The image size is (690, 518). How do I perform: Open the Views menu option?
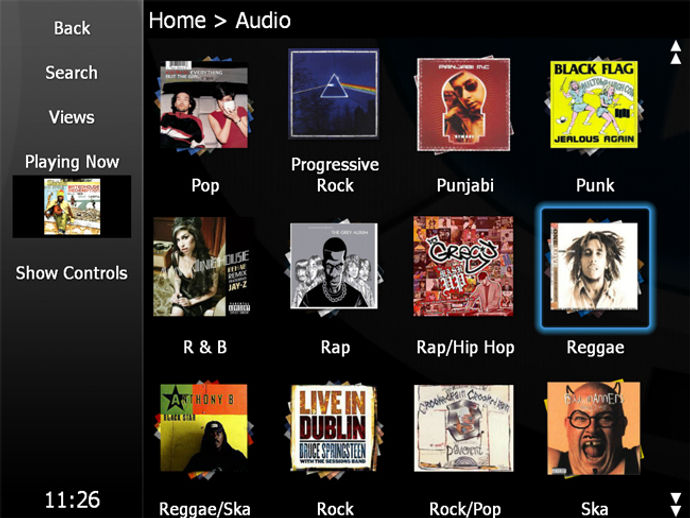[x=72, y=117]
